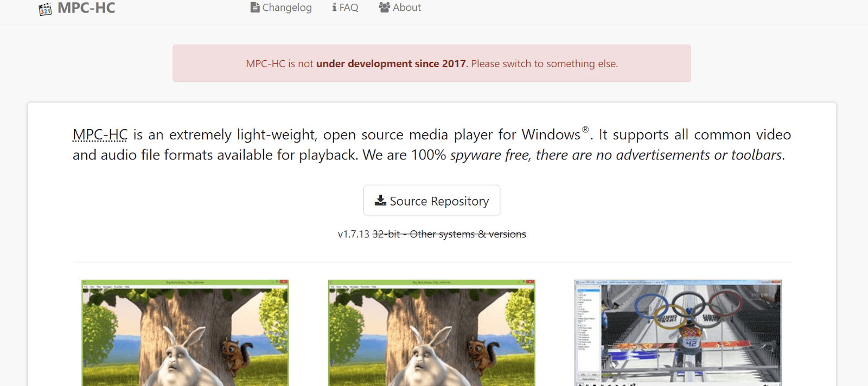Viewport: 868px width, 386px height.
Task: Click the bold "under development since 2017" text
Action: click(391, 64)
